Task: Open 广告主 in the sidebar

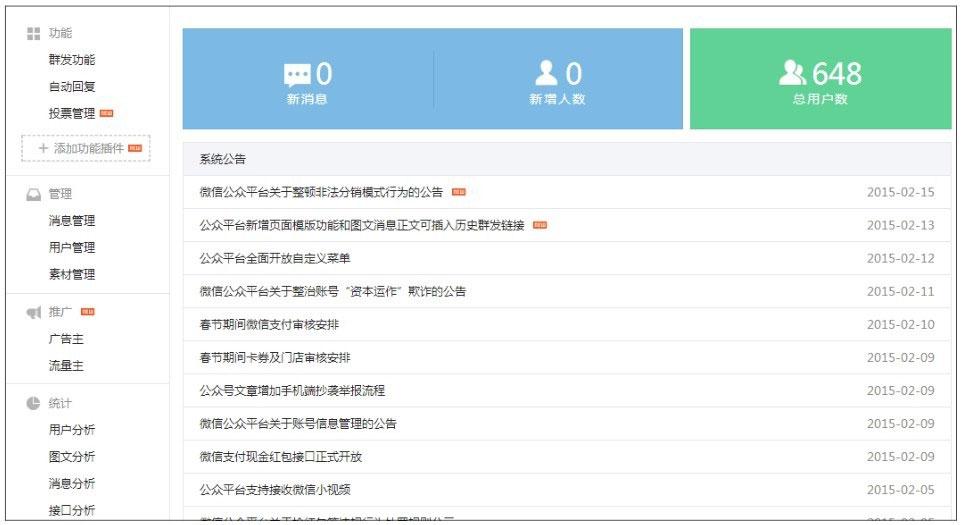Action: (x=66, y=339)
